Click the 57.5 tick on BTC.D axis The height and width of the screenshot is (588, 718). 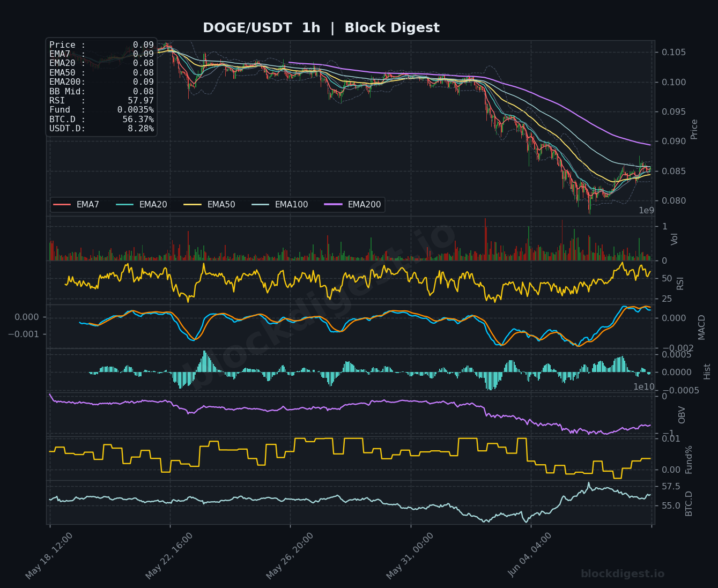[x=671, y=487]
